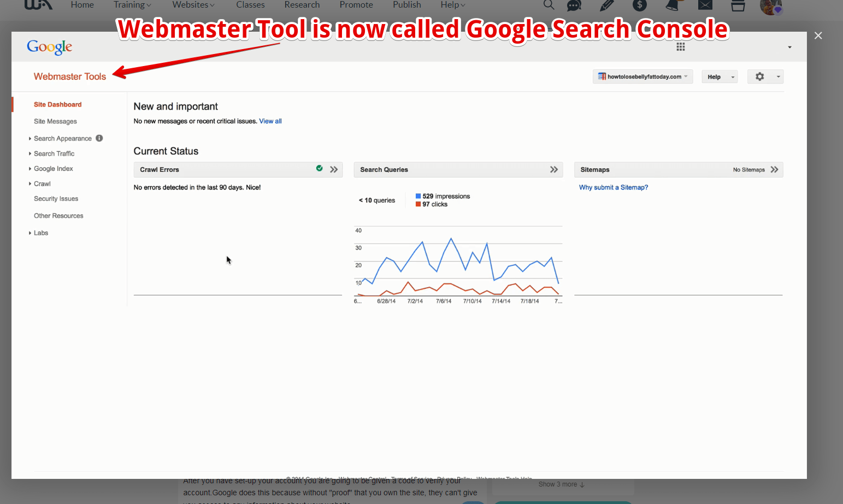Viewport: 843px width, 504px height.
Task: Open Crawl Errors via double chevron
Action: point(334,170)
